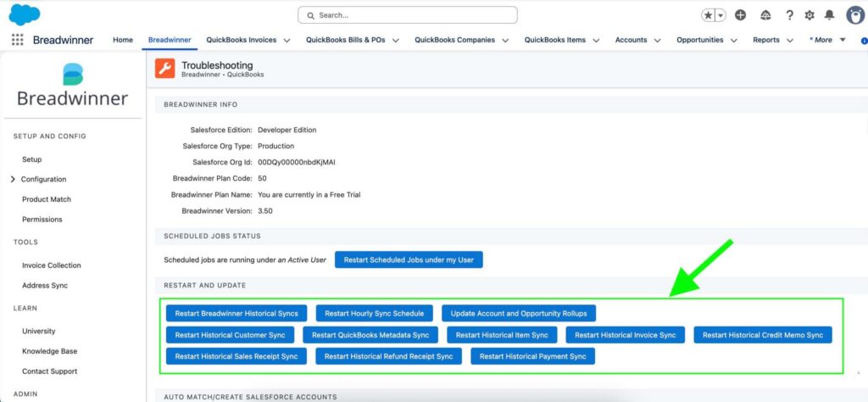
Task: Open the Global Actions plus icon
Action: [x=740, y=15]
